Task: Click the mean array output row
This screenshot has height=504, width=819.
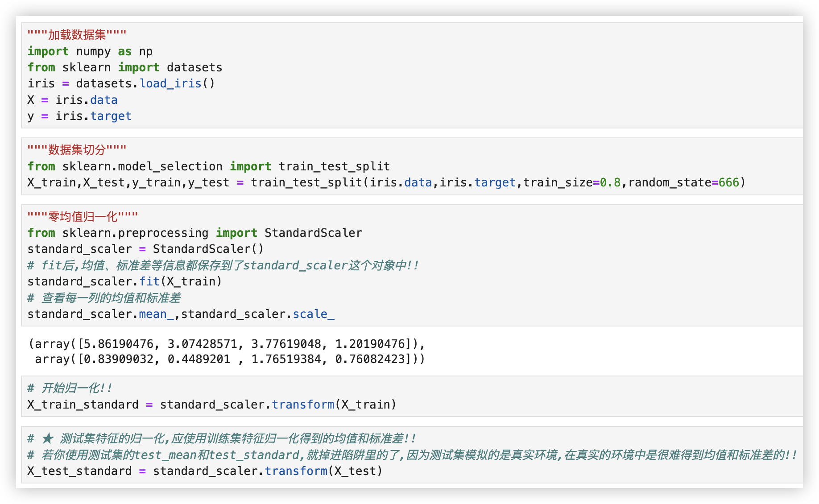Action: (x=227, y=344)
